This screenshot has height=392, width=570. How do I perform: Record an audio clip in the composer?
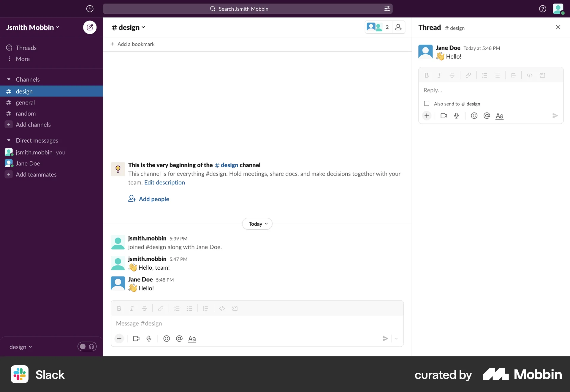point(149,339)
